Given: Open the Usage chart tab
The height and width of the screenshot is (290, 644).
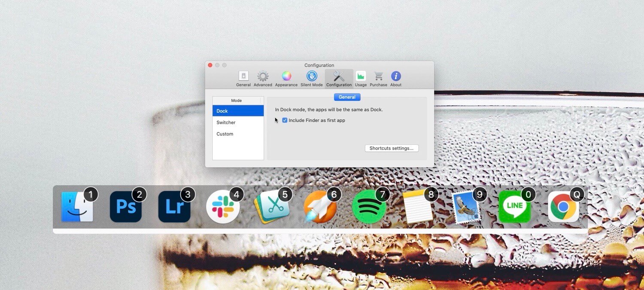Looking at the screenshot, I should point(361,79).
